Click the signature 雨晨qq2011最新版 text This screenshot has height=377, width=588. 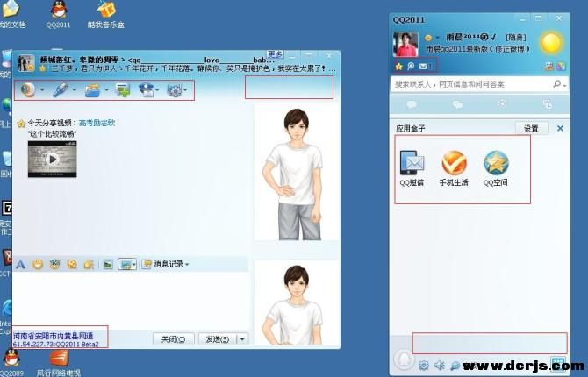click(x=478, y=49)
